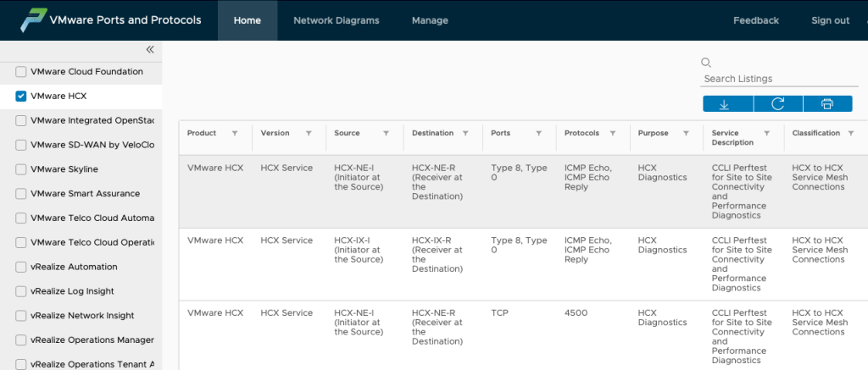
Task: Enable the vRealize Log Insight checkbox
Action: pyautogui.click(x=21, y=291)
